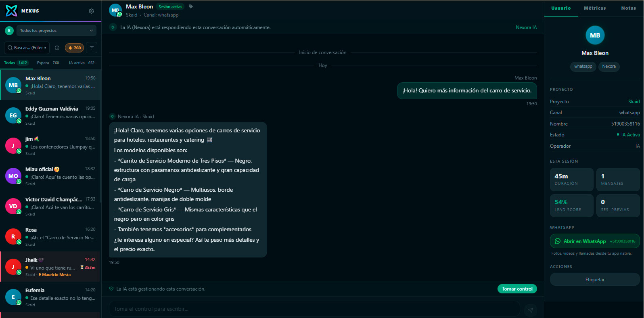Open settings gear in sidebar header

click(x=91, y=11)
